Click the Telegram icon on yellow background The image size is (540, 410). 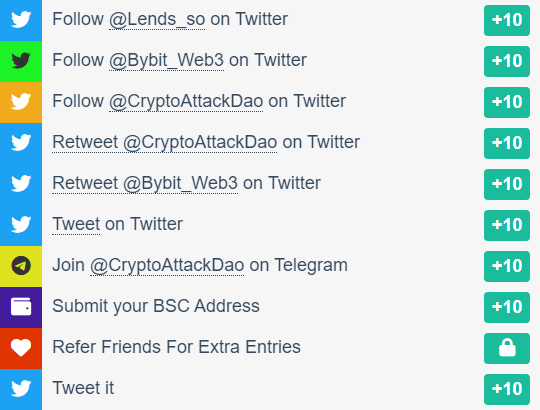pos(21,266)
